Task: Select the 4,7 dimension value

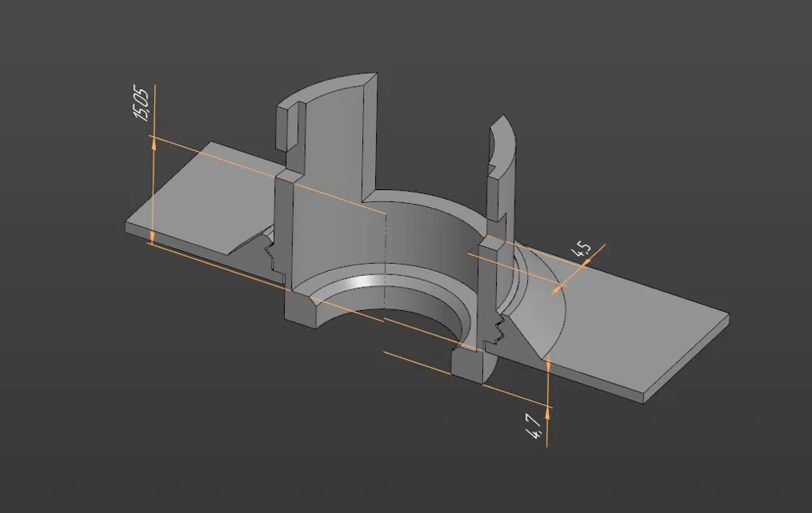Action: coord(534,428)
